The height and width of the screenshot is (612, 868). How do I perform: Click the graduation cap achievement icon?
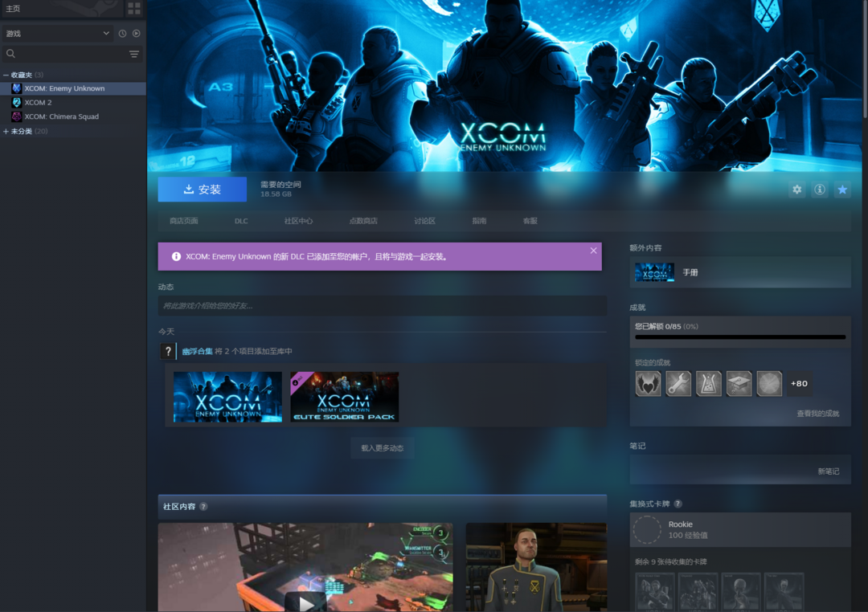pyautogui.click(x=739, y=384)
